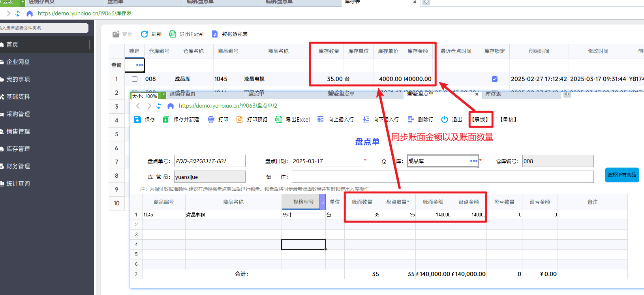Viewport: 644px width, 295px height.
Task: Select the 1045 商品编号 cell in the 盘点单 grid
Action: 164,215
